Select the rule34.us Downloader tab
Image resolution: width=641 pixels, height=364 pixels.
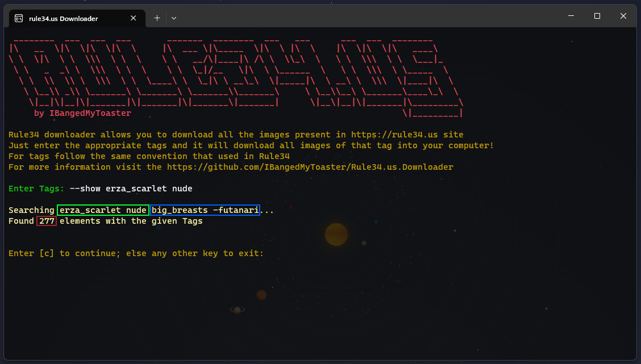[x=68, y=18]
